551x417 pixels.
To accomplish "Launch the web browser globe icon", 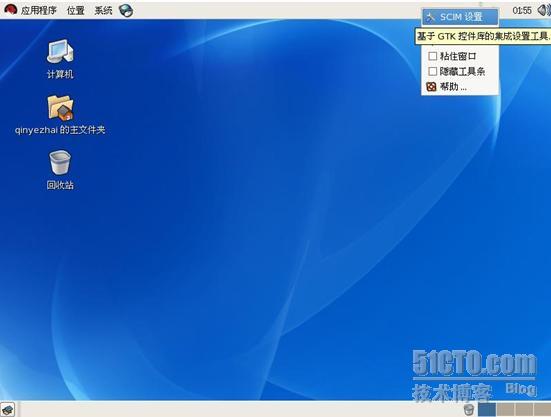I will click(126, 10).
